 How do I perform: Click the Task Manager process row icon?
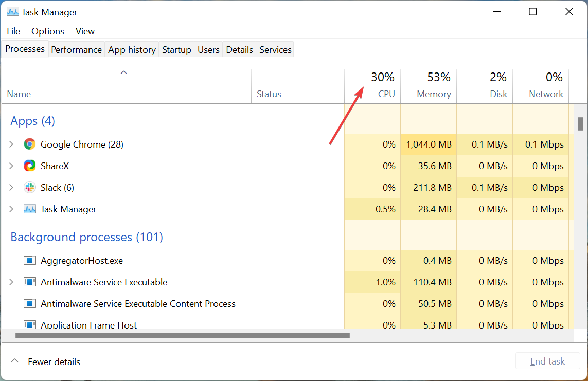tap(30, 209)
